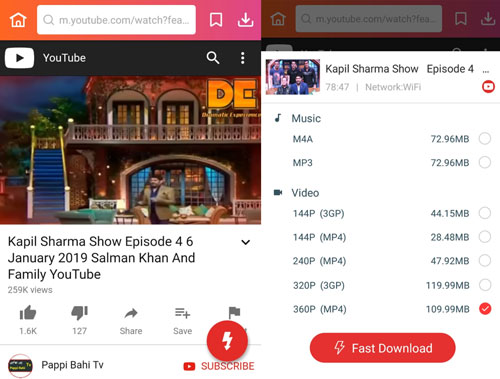
Task: Save video to playlist
Action: (182, 321)
